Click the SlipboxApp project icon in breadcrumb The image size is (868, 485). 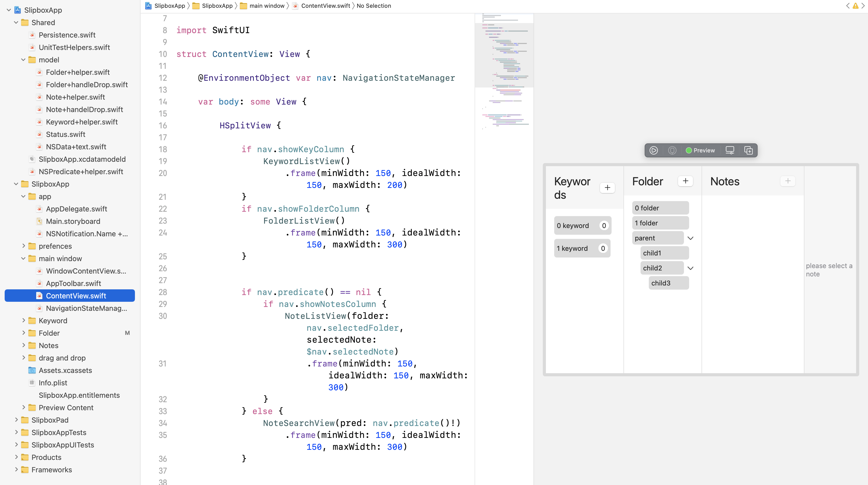click(x=148, y=6)
